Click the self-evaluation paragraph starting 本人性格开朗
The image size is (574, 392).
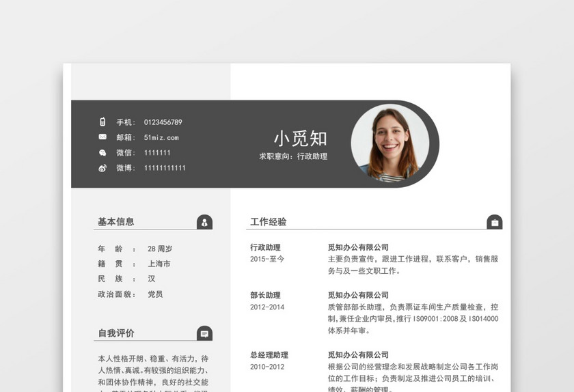(x=153, y=374)
